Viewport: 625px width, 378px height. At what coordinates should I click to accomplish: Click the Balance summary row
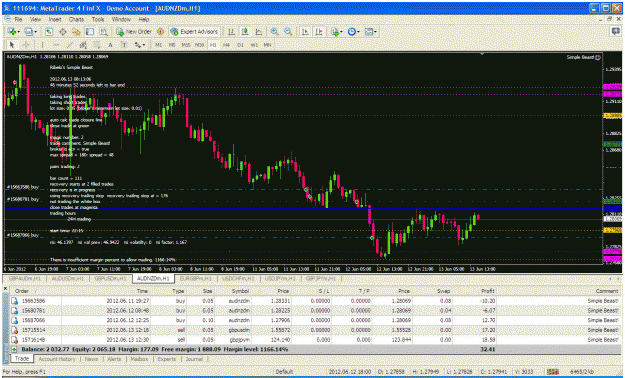tap(315, 349)
